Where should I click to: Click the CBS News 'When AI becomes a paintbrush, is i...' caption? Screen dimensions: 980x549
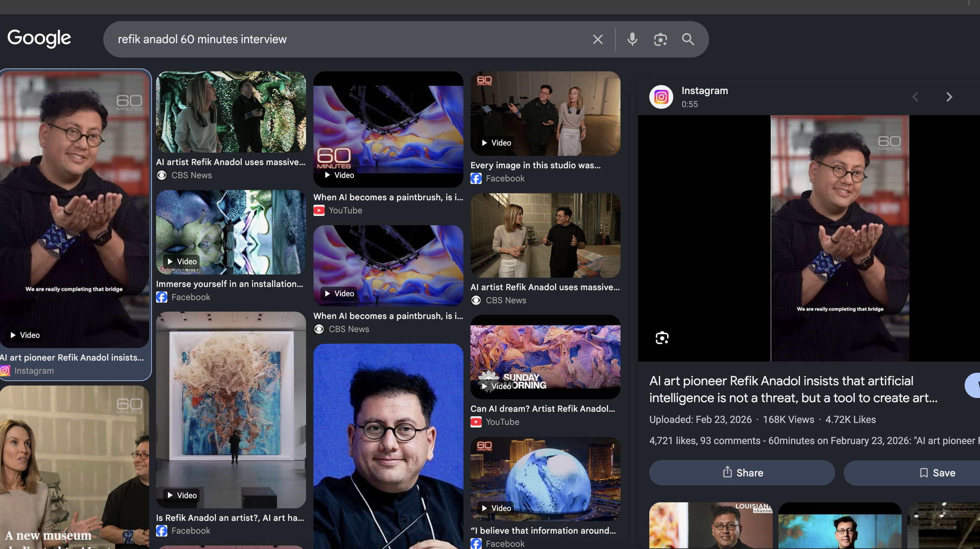(388, 316)
